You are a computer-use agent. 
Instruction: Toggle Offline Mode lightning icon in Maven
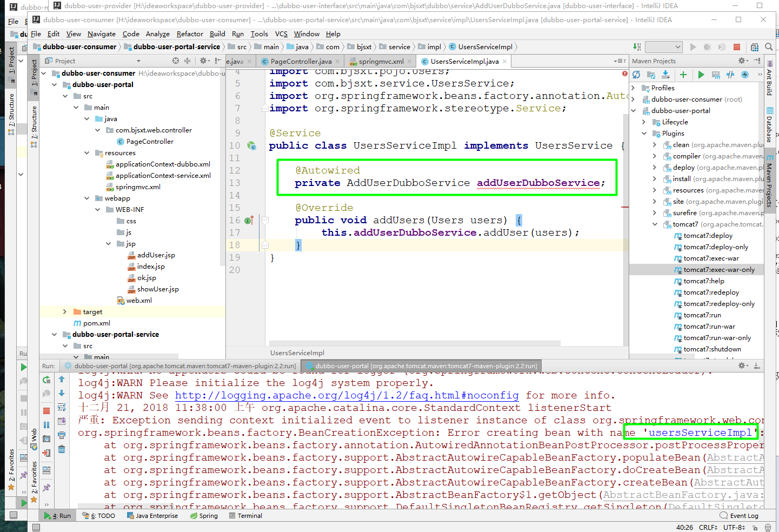[745, 75]
